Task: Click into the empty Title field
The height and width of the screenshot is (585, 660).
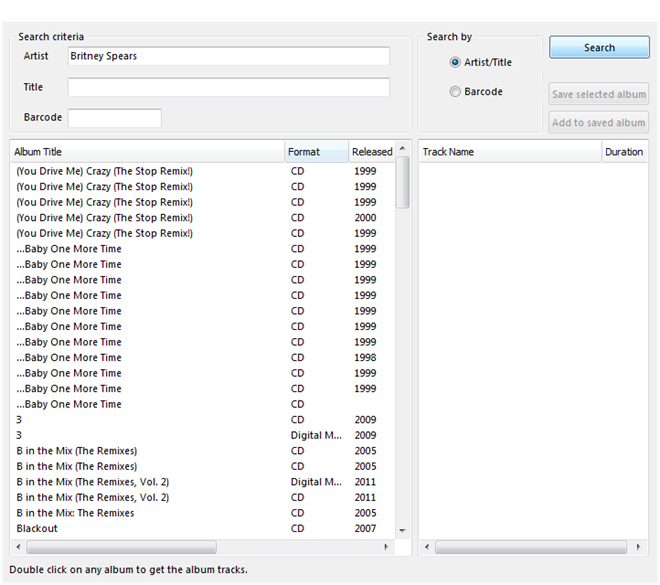Action: tap(229, 87)
